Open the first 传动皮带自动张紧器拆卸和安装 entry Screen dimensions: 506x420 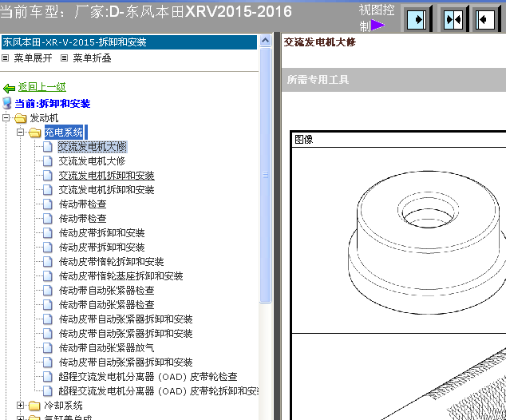pos(126,319)
